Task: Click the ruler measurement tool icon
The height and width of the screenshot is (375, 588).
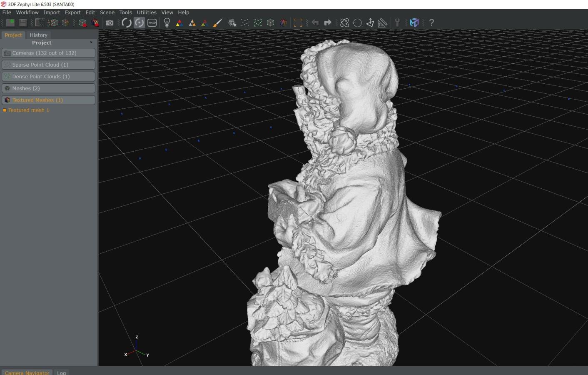Action: (x=383, y=23)
